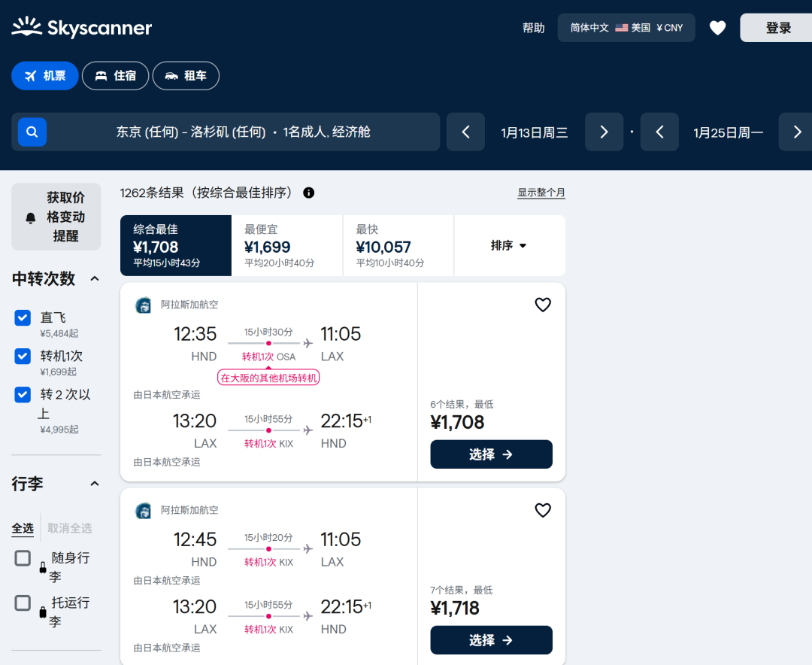The image size is (812, 665).
Task: Open the 显示整个月 link
Action: pos(541,193)
